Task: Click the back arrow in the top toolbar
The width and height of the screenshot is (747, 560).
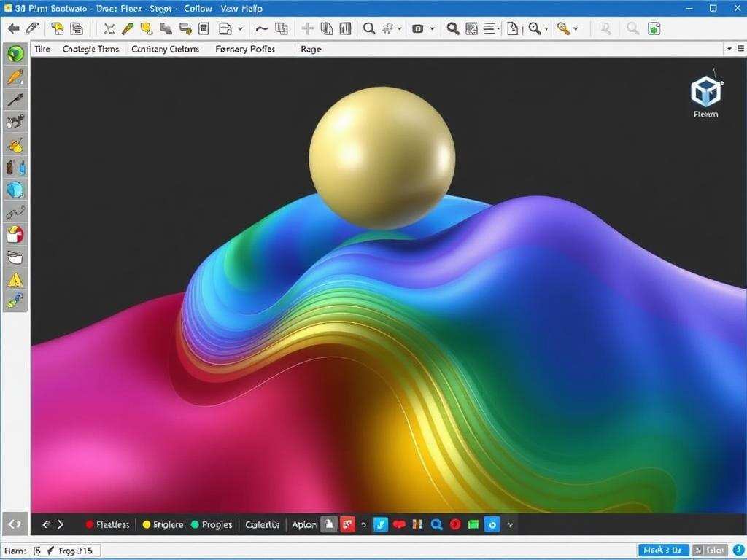Action: pyautogui.click(x=13, y=28)
